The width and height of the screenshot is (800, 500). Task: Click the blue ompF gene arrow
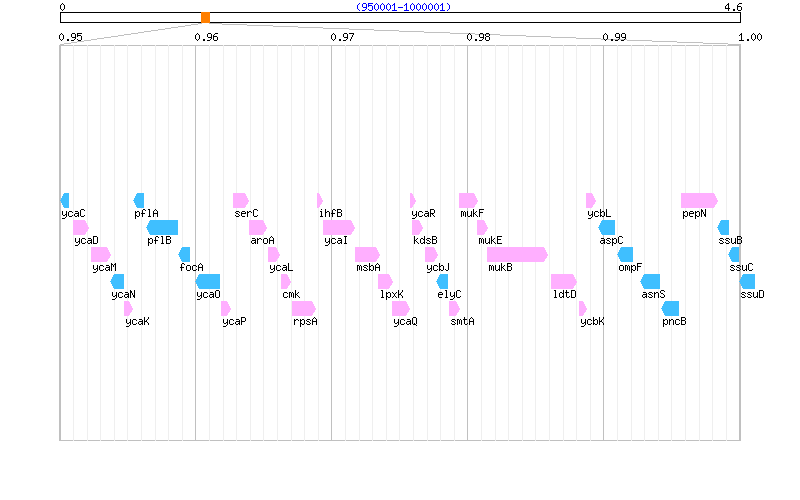[626, 254]
